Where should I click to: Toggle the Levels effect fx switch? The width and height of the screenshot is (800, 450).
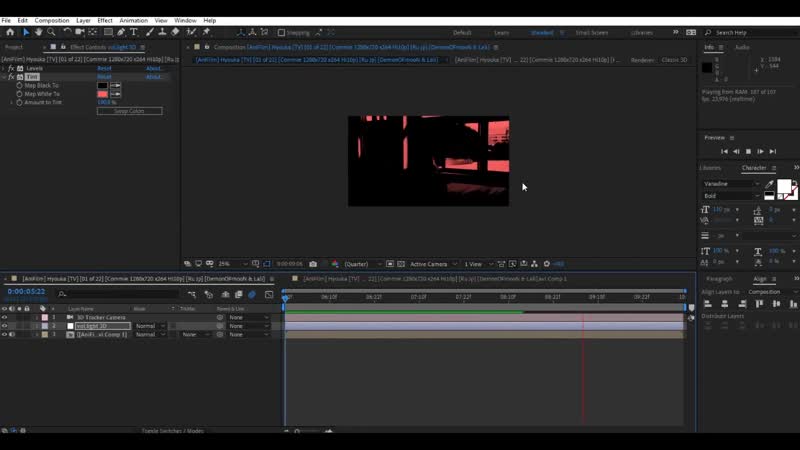click(11, 68)
